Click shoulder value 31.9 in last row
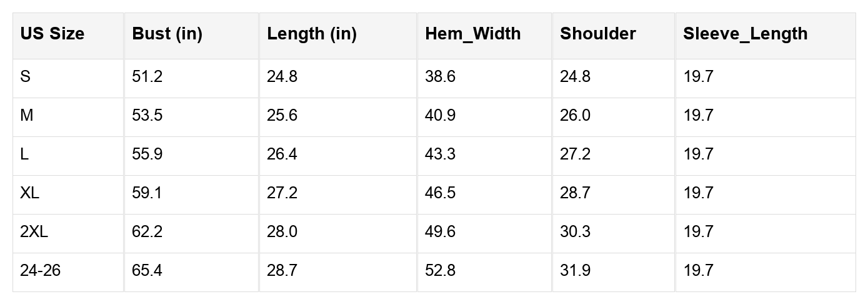Screen dimensions: 868x304 pyautogui.click(x=575, y=271)
